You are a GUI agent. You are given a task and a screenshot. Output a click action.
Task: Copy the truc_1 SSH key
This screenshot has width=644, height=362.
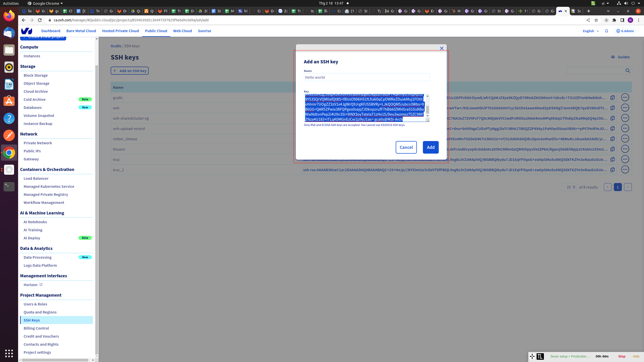(x=613, y=170)
